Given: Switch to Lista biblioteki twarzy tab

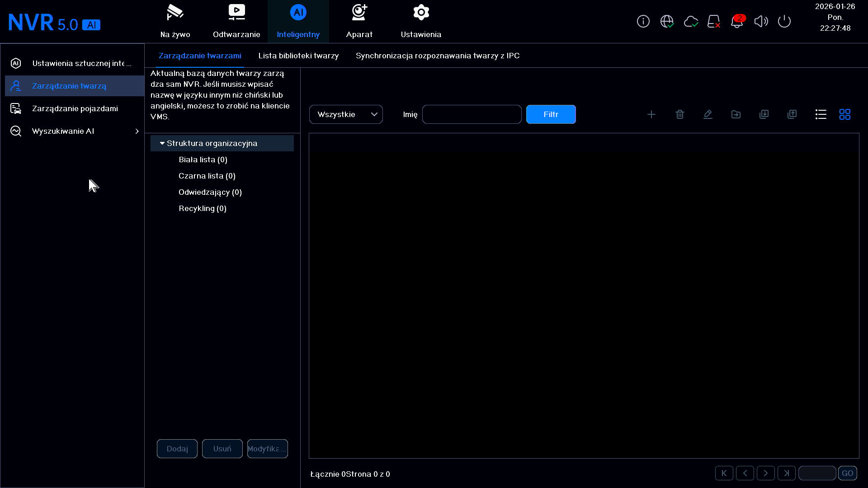Looking at the screenshot, I should (x=298, y=56).
